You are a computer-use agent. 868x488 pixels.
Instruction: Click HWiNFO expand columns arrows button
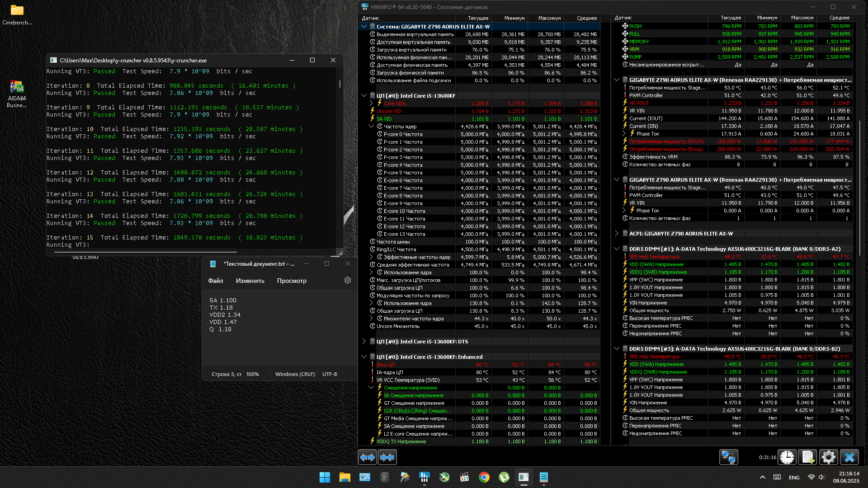368,457
